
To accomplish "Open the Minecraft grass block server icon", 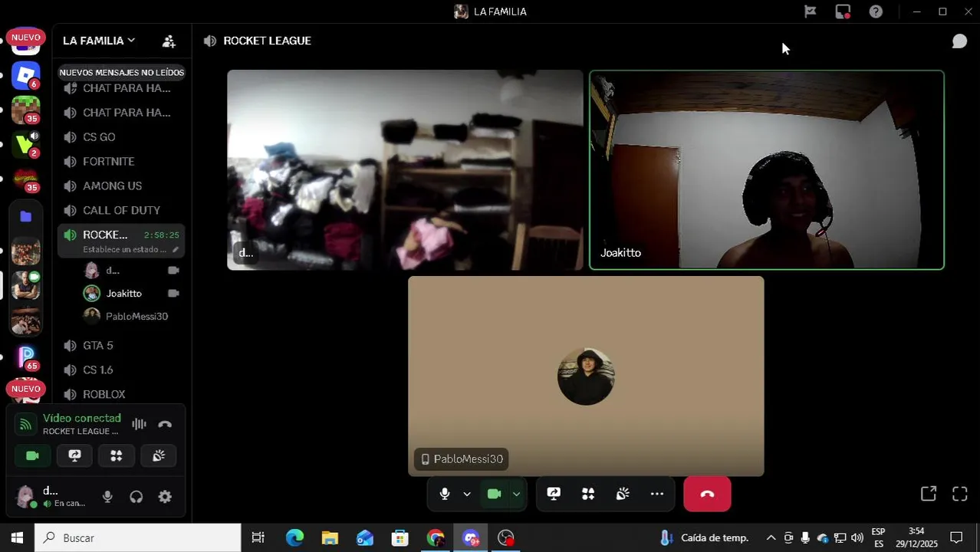I will point(25,110).
